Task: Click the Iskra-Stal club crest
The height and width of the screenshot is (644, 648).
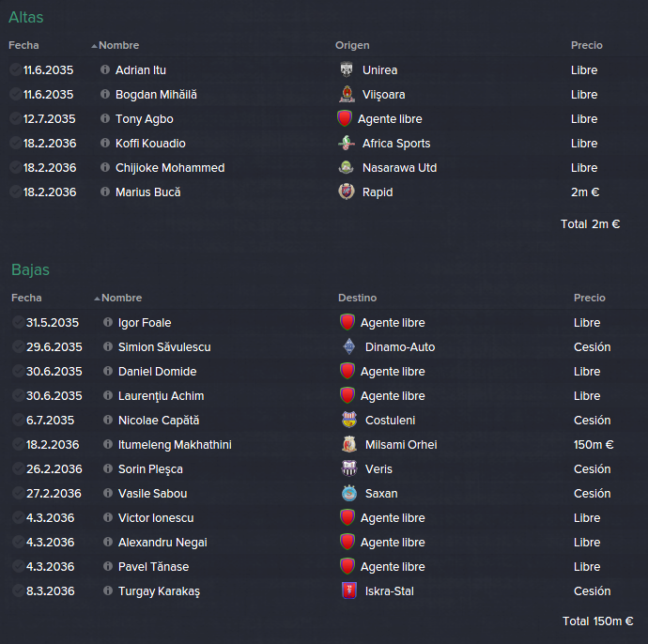Action: pyautogui.click(x=349, y=590)
